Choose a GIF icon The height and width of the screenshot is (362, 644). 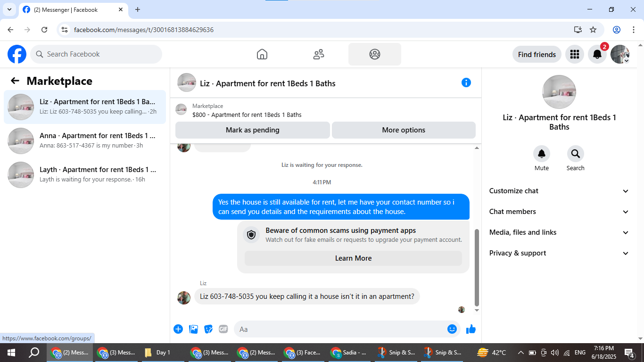point(223,329)
